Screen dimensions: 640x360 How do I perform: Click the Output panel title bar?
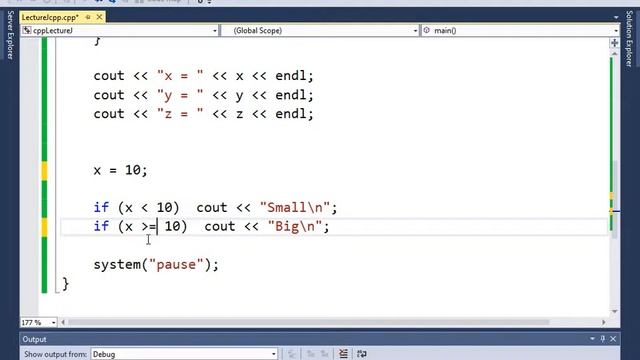320,339
